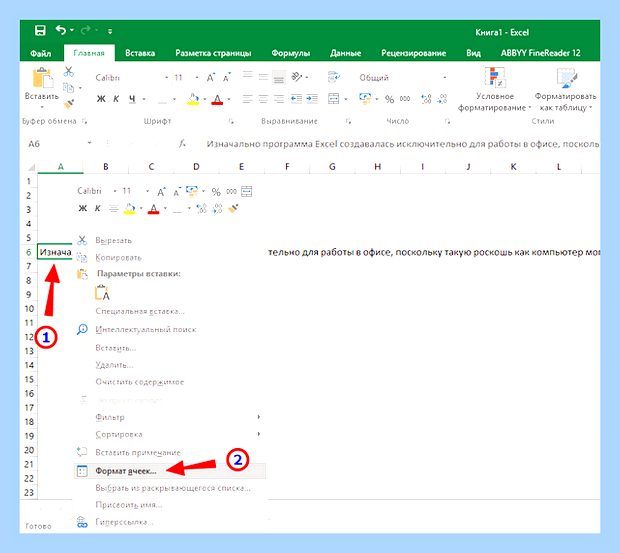Open the Шрифт group dialog launcher

coord(231,121)
